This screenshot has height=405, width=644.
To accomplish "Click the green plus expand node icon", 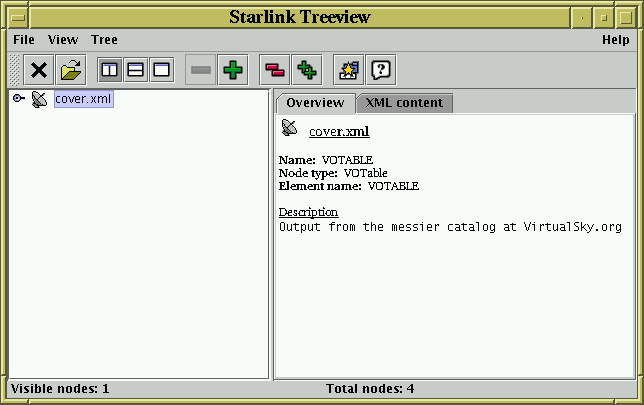I will [x=232, y=70].
